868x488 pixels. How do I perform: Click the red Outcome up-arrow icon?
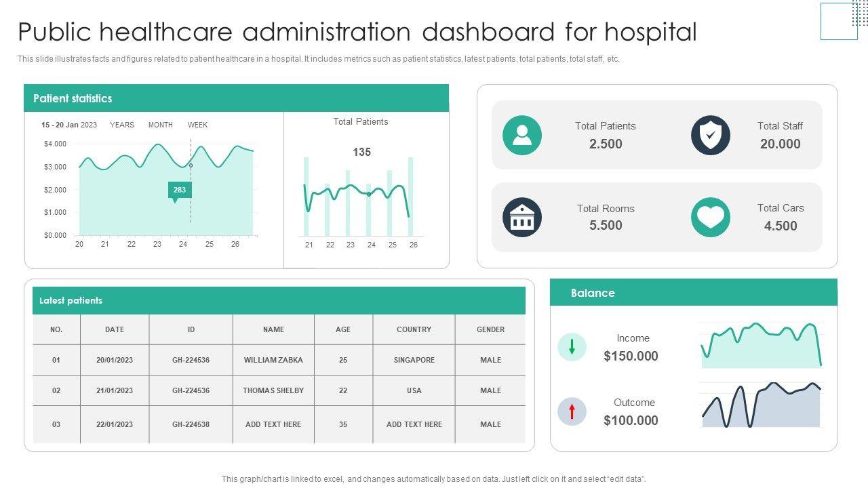(x=572, y=411)
